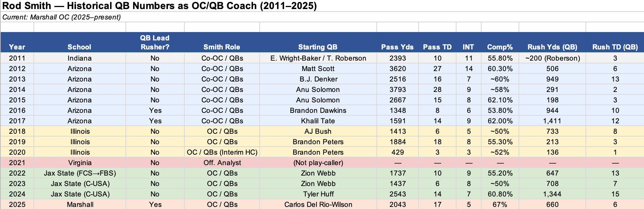The image size is (644, 209).
Task: Select the 'Carlos Del Rio-Wilson' cell
Action: 318,204
